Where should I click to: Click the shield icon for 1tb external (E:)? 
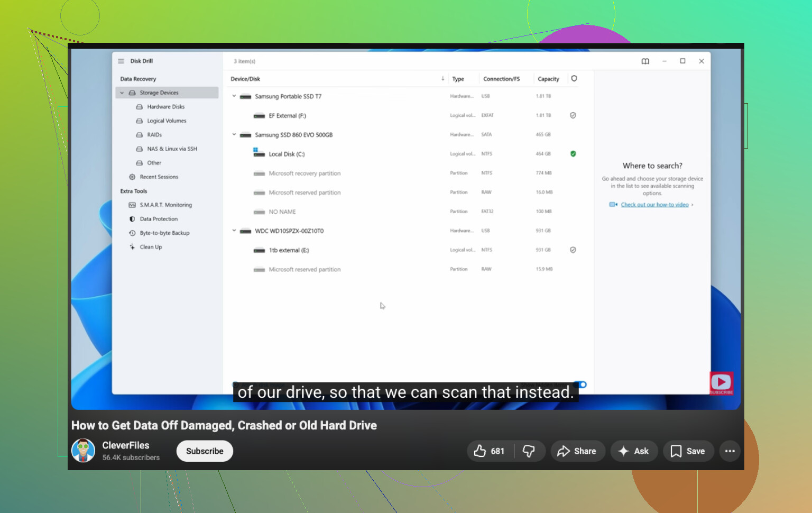point(573,250)
